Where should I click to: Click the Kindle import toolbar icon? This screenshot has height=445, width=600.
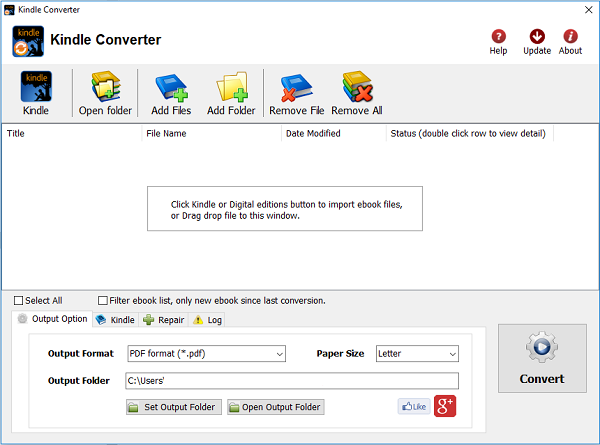(x=36, y=86)
